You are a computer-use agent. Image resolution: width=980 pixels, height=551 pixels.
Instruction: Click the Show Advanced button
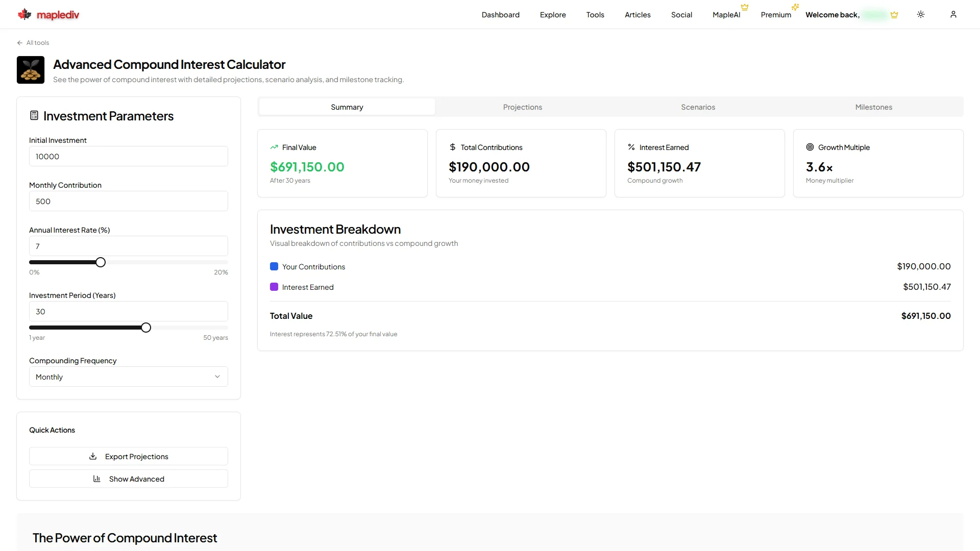[x=129, y=479]
